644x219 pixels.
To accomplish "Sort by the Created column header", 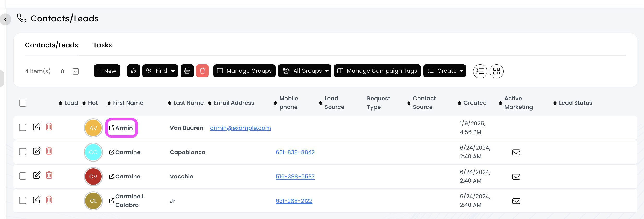I will [x=475, y=103].
